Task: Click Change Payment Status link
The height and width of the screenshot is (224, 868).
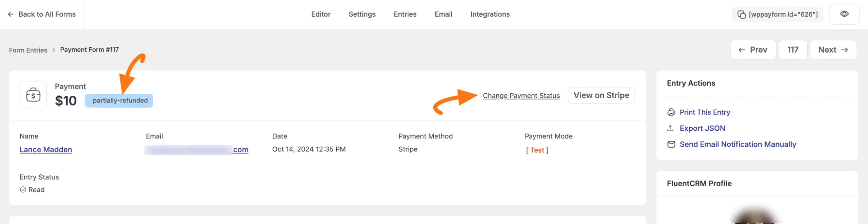Action: (521, 96)
